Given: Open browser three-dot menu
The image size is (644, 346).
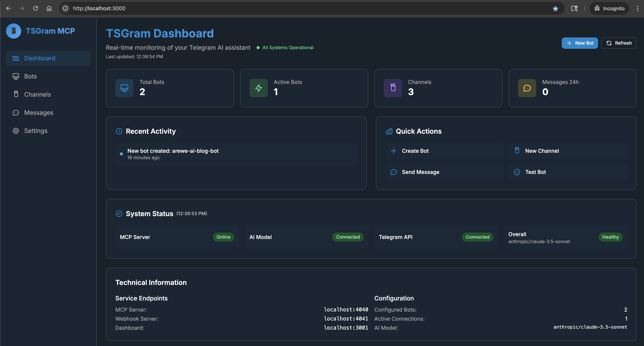Looking at the screenshot, I should coord(637,9).
